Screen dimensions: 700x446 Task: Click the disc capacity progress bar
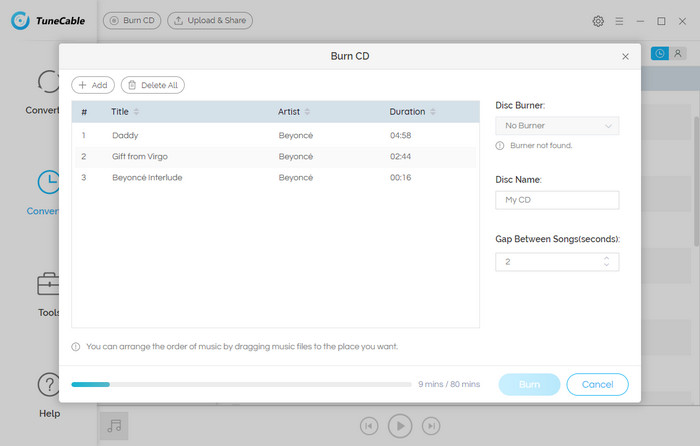click(x=241, y=384)
